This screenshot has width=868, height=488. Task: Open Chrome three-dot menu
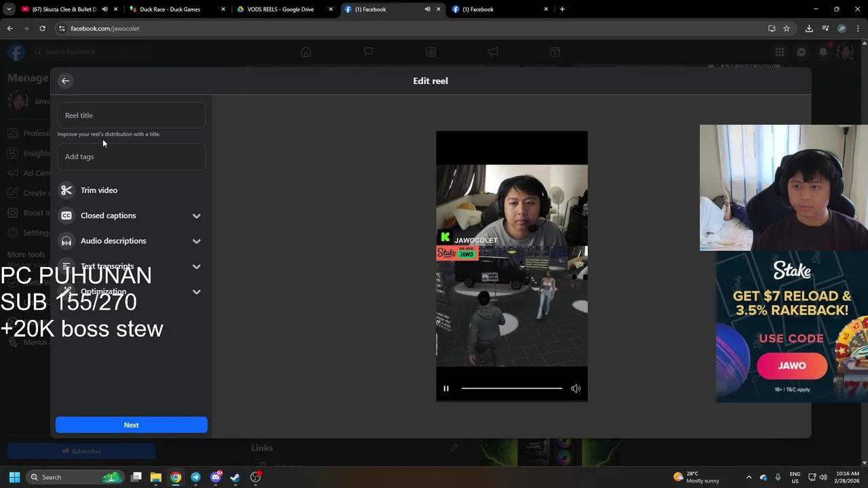pos(859,28)
